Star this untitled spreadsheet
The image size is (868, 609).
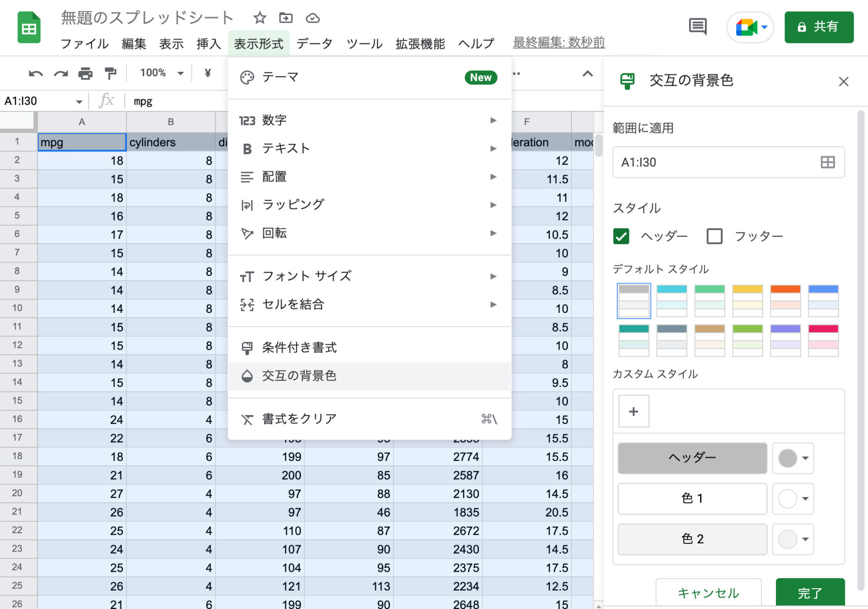tap(259, 18)
